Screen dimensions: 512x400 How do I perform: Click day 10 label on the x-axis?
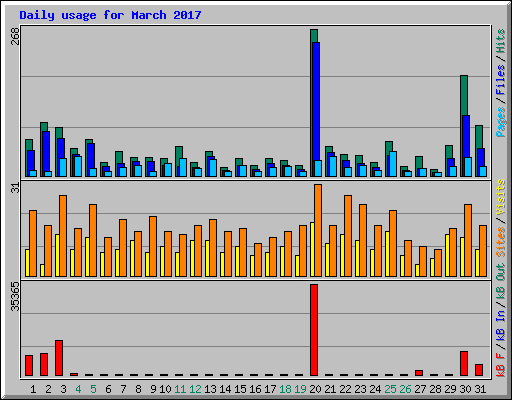(x=165, y=389)
